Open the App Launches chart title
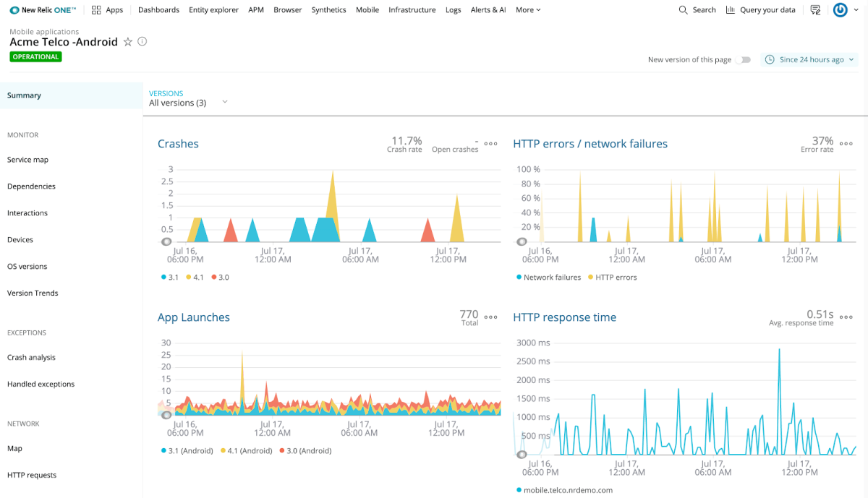 [194, 317]
